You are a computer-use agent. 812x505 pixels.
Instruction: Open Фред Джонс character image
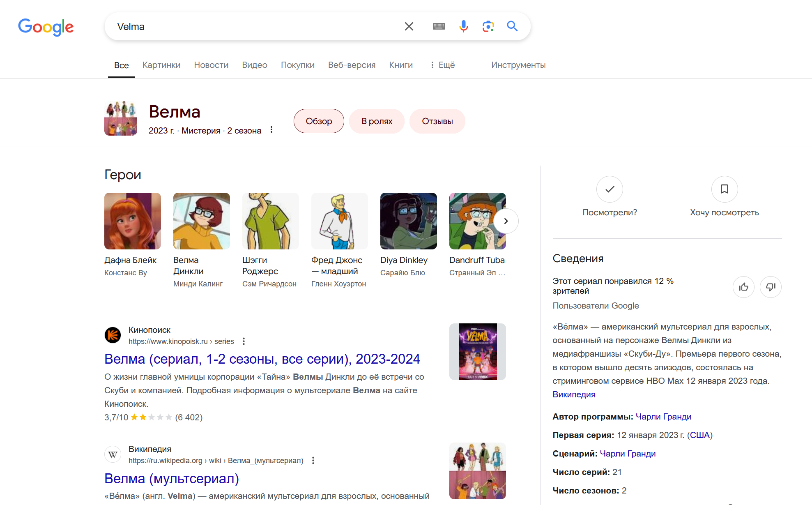pos(340,221)
